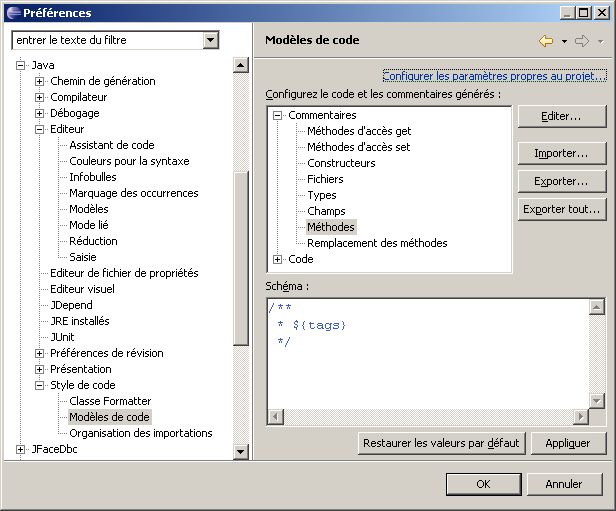
Task: Select the Classe Formatter preference page
Action: 110,401
